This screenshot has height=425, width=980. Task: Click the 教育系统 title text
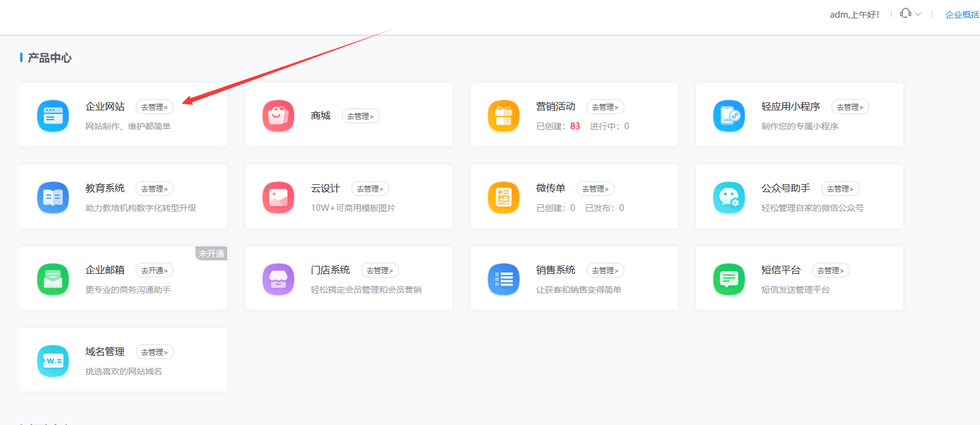(105, 188)
